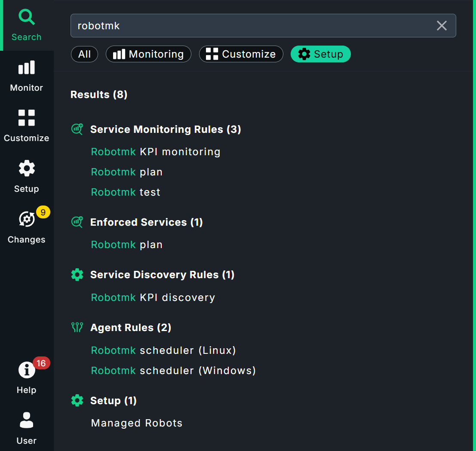Open the Monitor panel via sidebar icon

[x=26, y=67]
